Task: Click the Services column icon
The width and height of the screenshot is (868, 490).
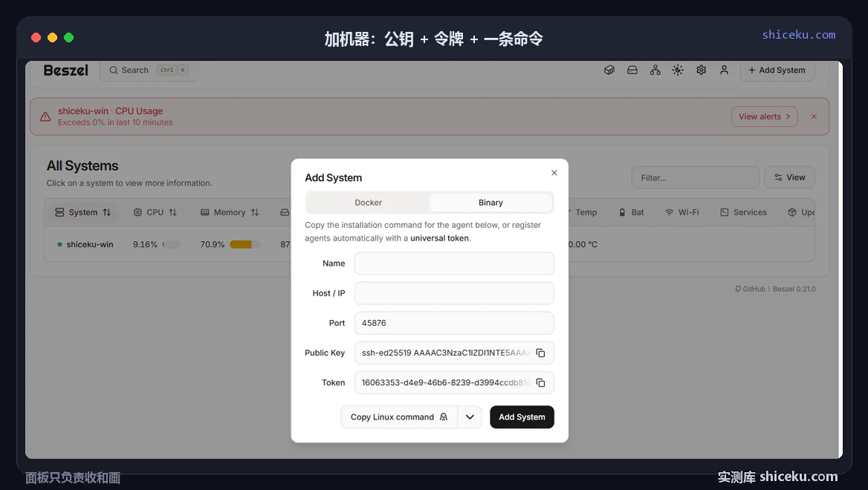Action: [x=724, y=212]
